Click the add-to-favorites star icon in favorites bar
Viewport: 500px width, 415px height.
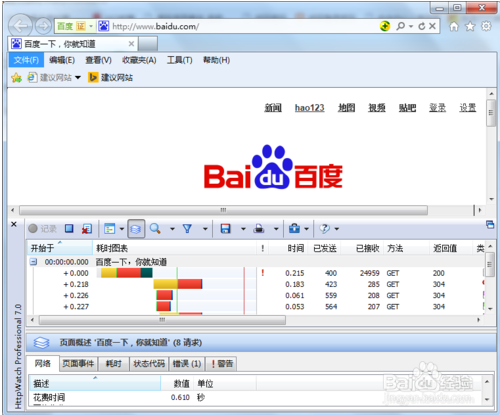[16, 78]
